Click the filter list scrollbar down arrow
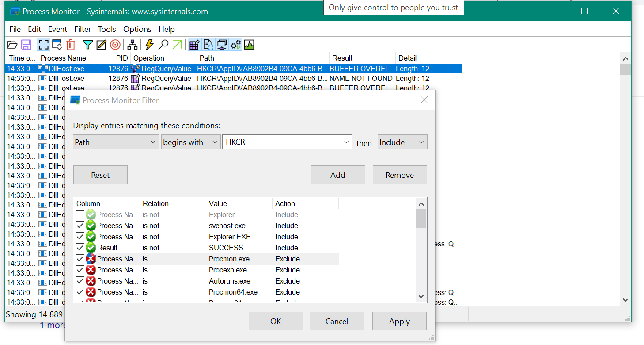644x345 pixels. tap(421, 296)
